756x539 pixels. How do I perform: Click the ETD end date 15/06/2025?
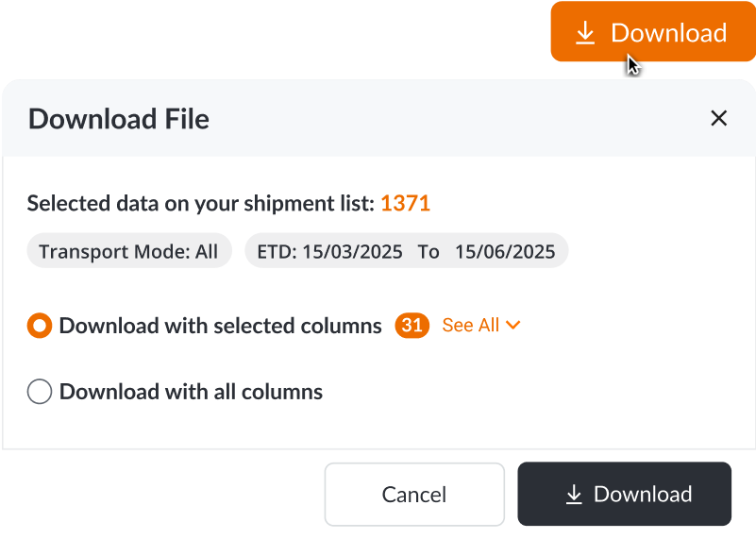coord(505,251)
